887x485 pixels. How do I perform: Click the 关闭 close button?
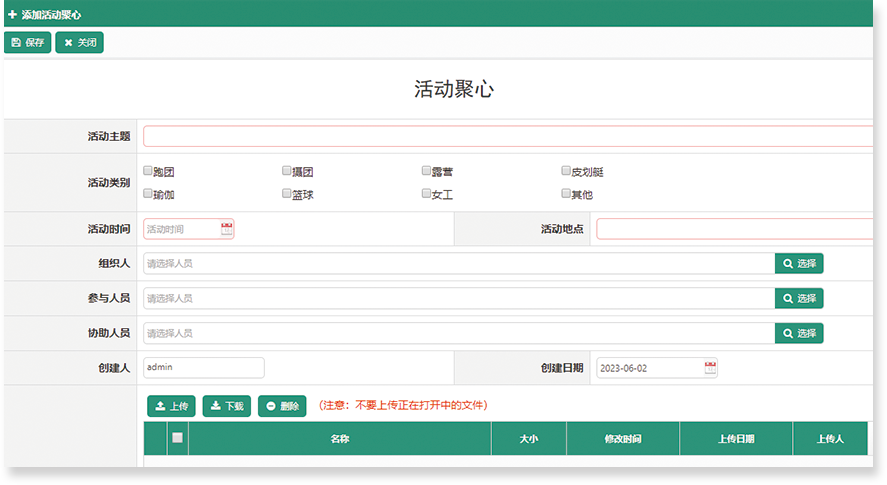[79, 42]
